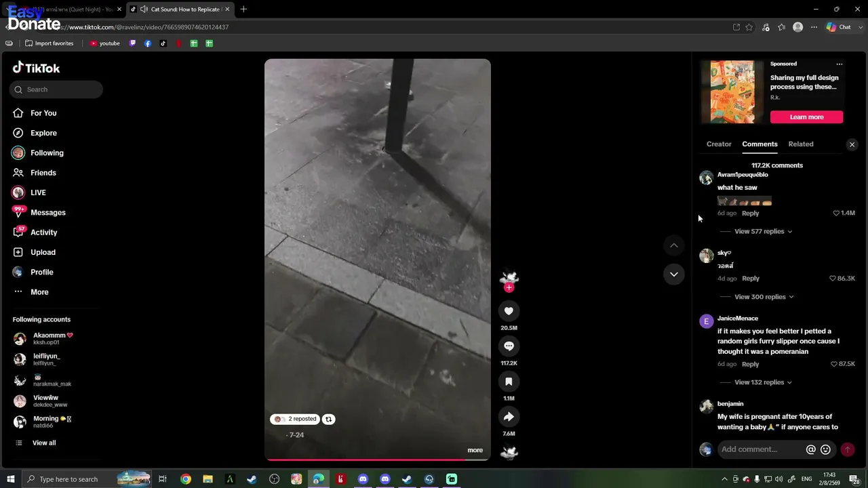Viewport: 868px width, 488px height.
Task: Open a new browser tab
Action: coord(243,9)
